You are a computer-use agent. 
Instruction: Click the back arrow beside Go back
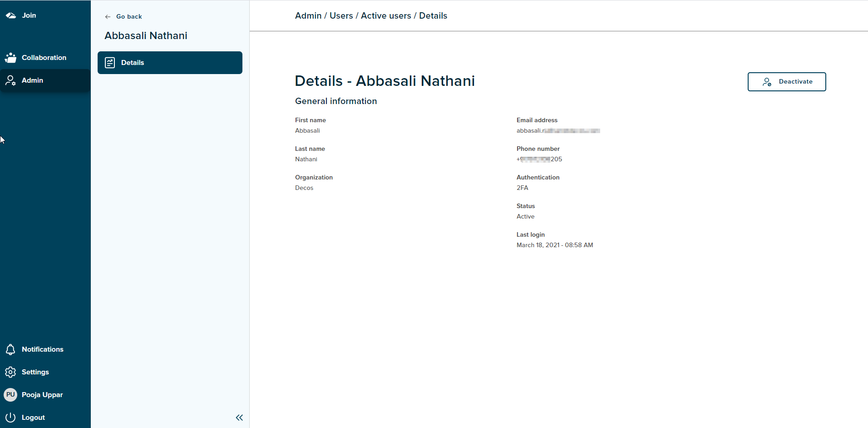point(108,17)
